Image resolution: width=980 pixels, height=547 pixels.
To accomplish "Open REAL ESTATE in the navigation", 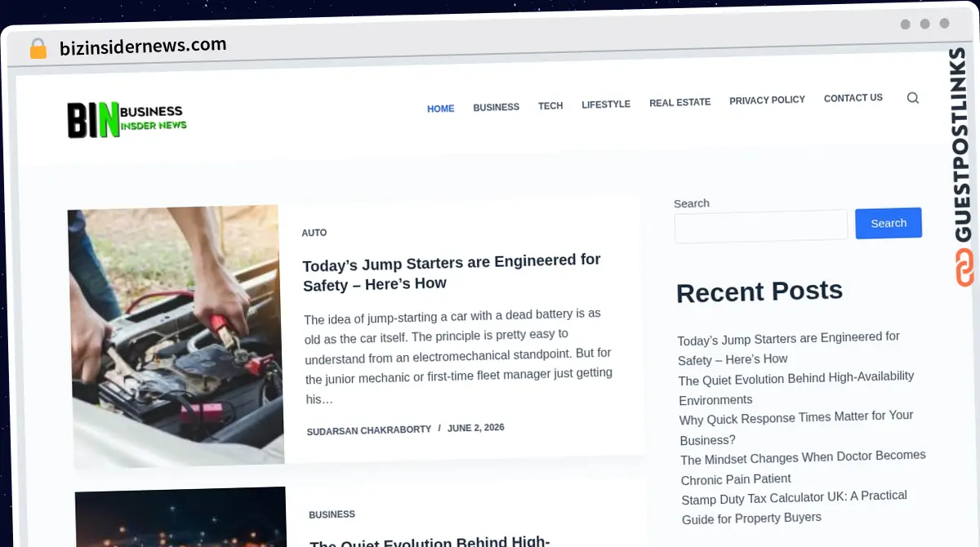I will [x=680, y=103].
